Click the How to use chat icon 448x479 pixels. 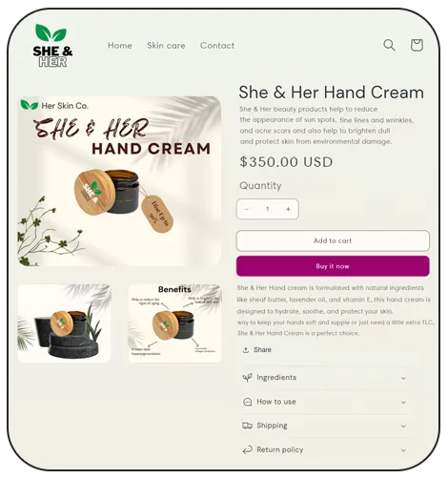247,402
